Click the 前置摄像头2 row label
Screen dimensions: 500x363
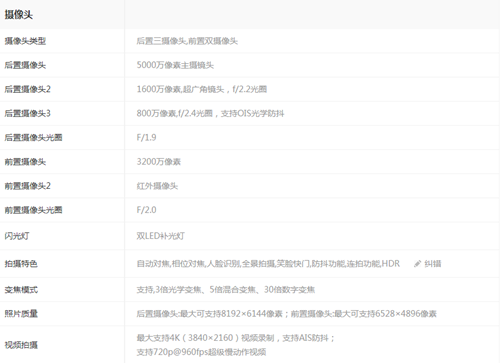click(27, 186)
